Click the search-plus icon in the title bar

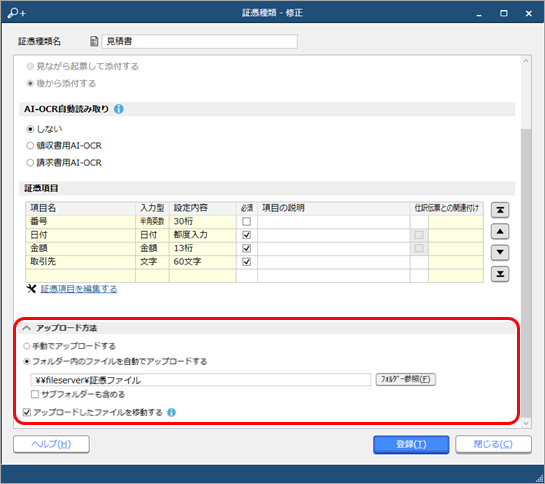pos(16,13)
